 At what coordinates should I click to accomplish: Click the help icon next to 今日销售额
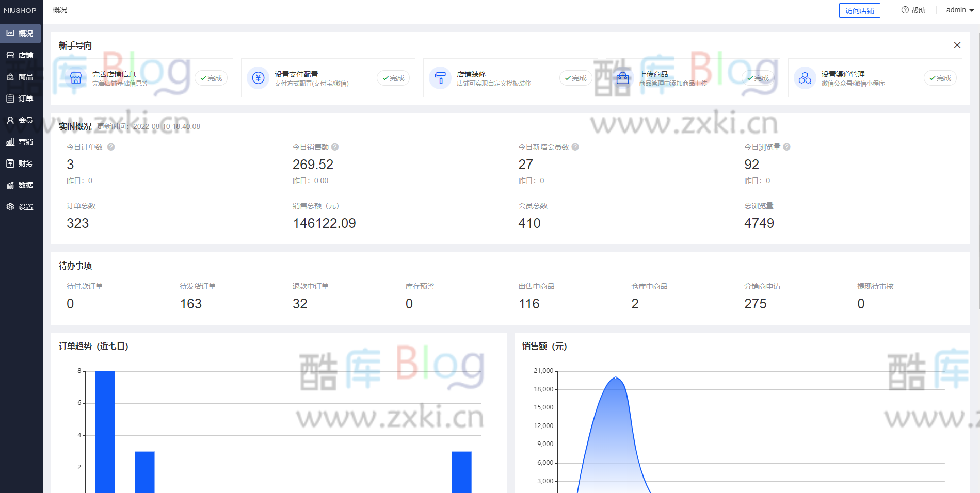point(334,146)
